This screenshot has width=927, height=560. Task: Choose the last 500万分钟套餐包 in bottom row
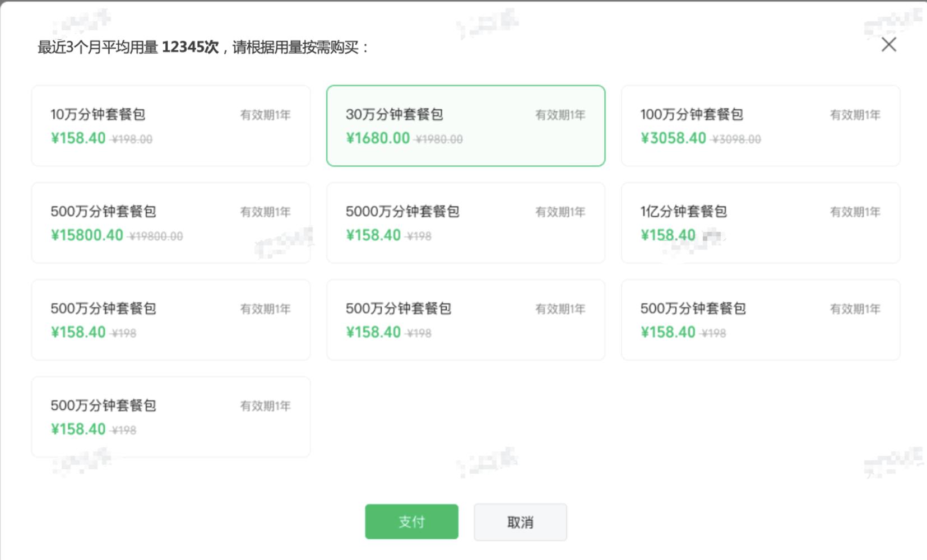point(171,416)
